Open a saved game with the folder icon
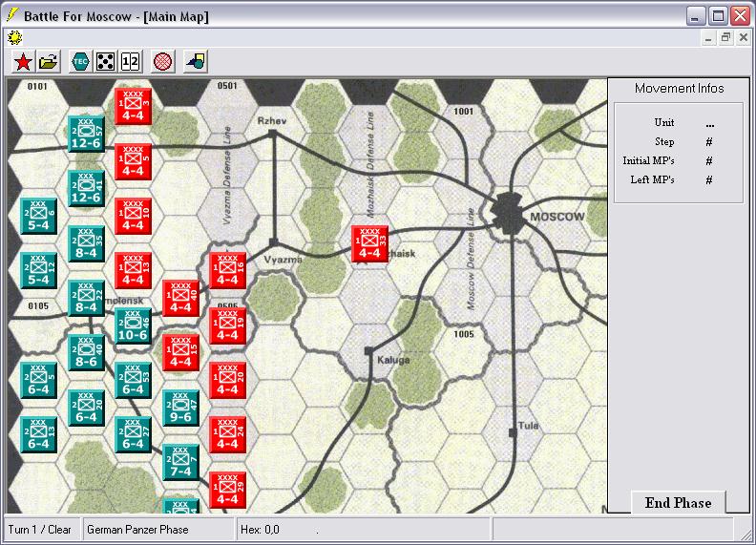The height and width of the screenshot is (545, 756). coord(49,62)
